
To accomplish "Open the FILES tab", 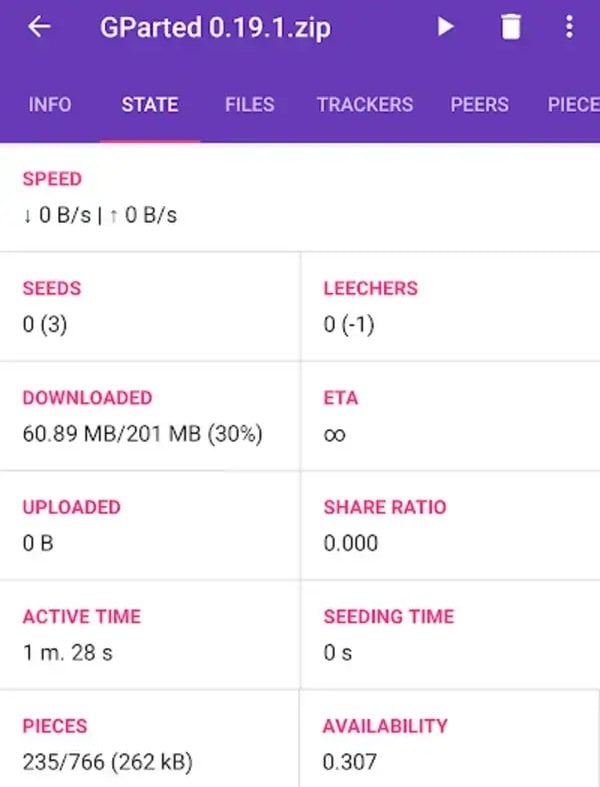I will tap(250, 104).
